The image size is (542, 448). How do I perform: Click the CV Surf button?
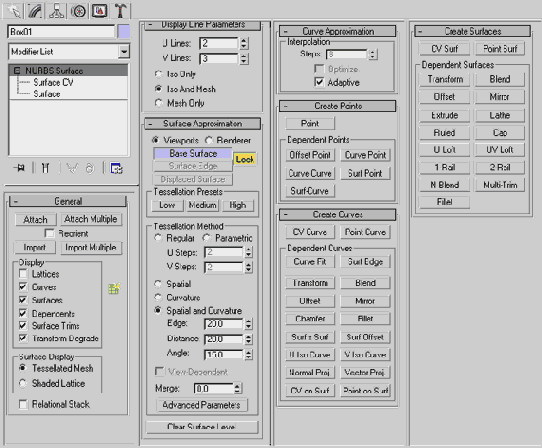pos(445,49)
